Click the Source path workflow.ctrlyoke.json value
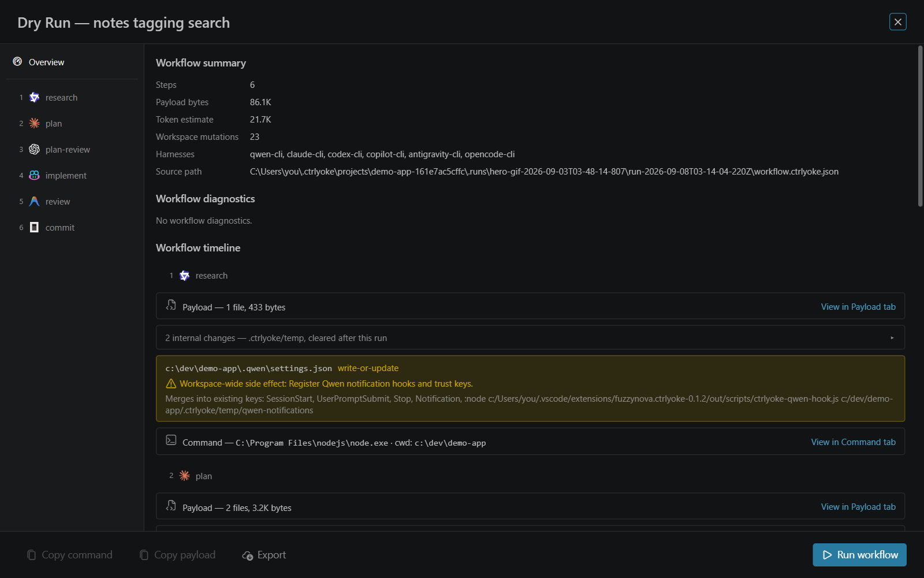Image resolution: width=924 pixels, height=578 pixels. coord(544,172)
